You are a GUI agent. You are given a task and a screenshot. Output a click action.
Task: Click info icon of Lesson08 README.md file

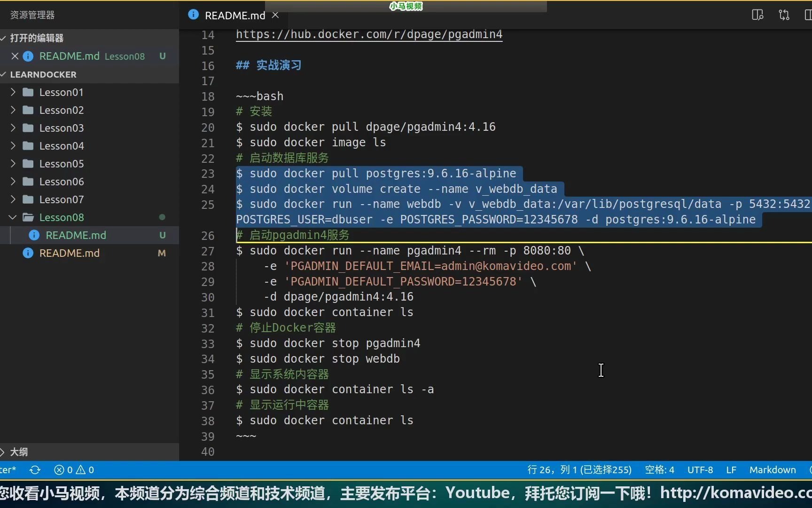point(34,235)
